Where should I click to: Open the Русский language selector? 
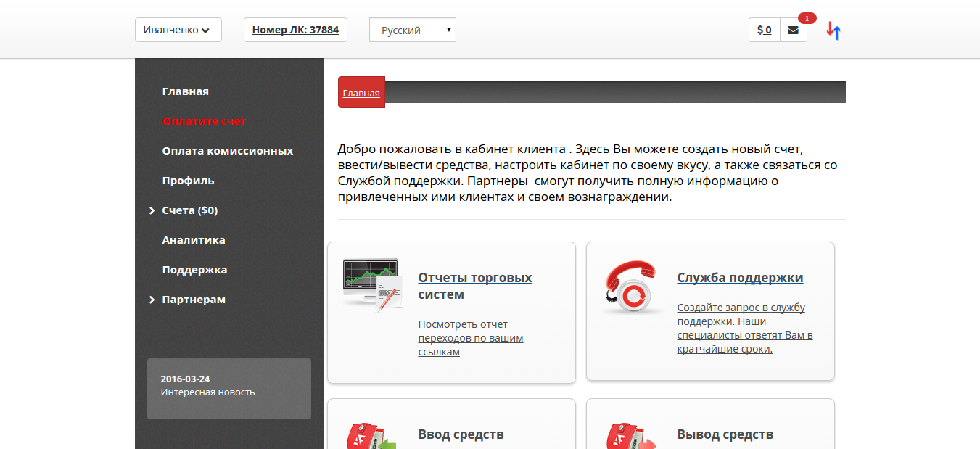[413, 30]
